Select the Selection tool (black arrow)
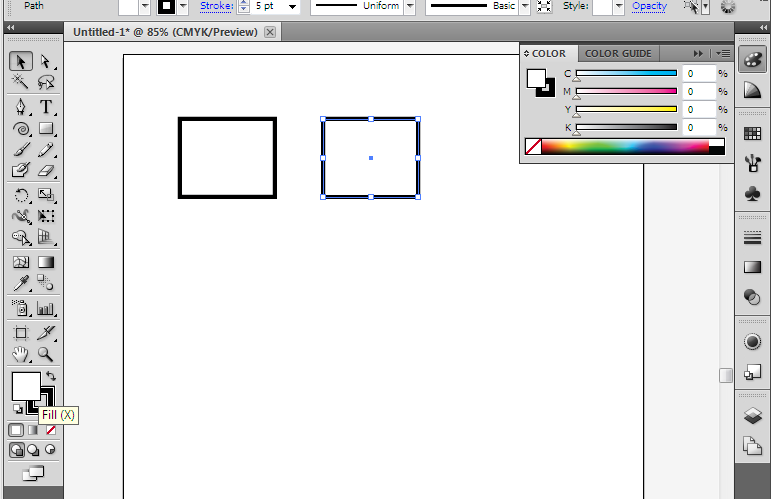771x499 pixels. point(21,61)
